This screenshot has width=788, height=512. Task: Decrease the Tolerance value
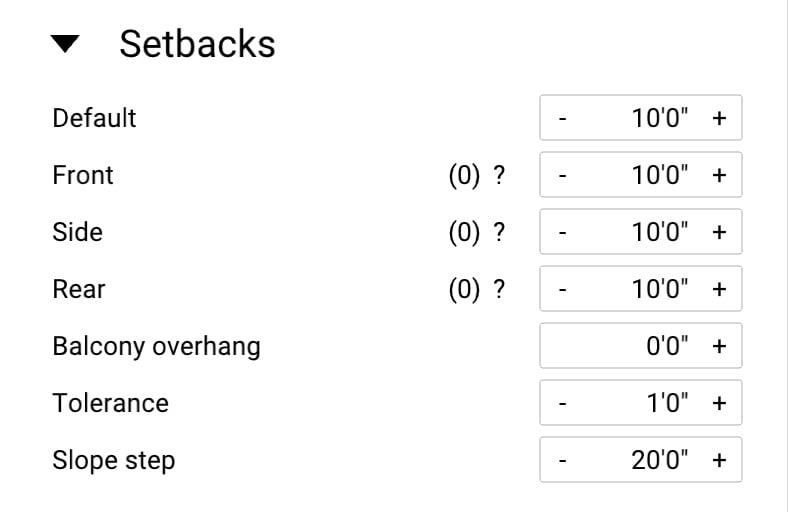point(563,403)
